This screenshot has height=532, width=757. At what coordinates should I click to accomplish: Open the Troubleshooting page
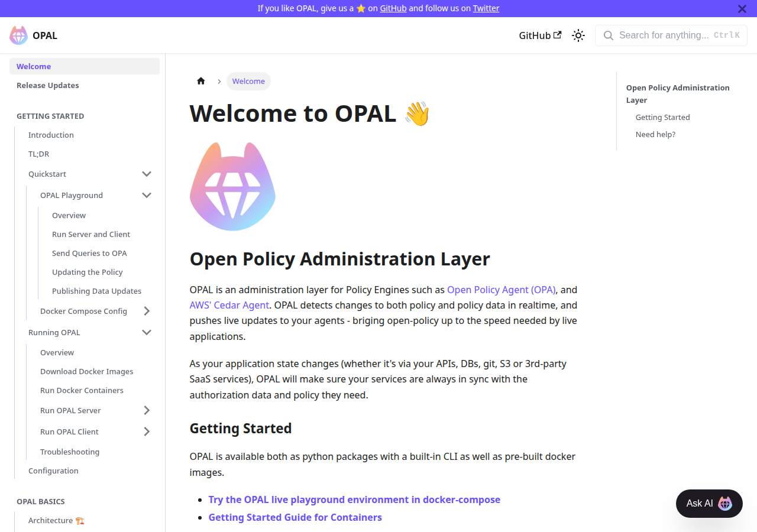[96, 452]
